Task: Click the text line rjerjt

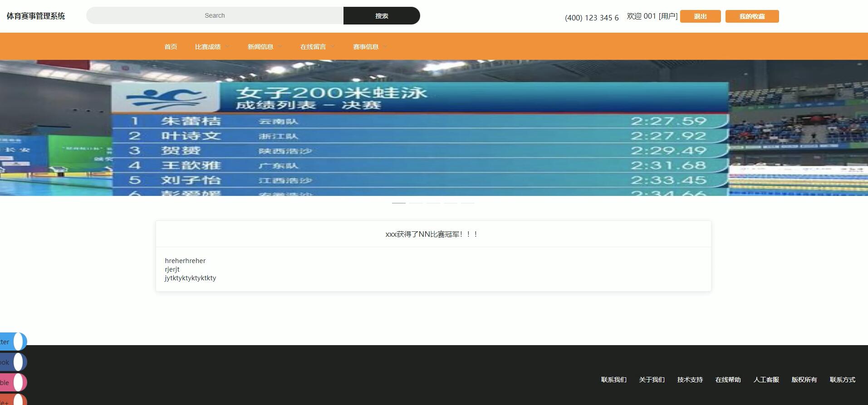Action: [172, 269]
